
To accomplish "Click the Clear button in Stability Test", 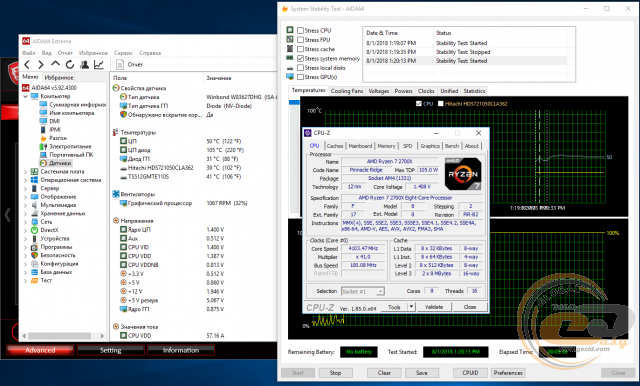I will [x=384, y=373].
